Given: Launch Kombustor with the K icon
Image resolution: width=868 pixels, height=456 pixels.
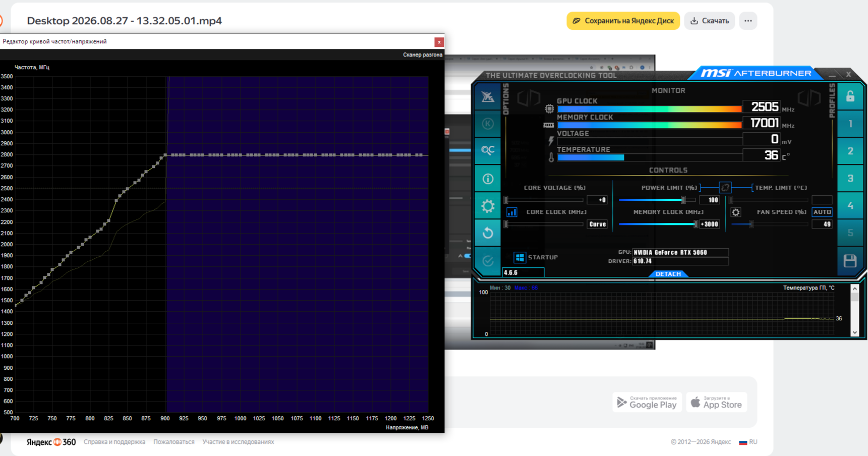Looking at the screenshot, I should coord(488,124).
